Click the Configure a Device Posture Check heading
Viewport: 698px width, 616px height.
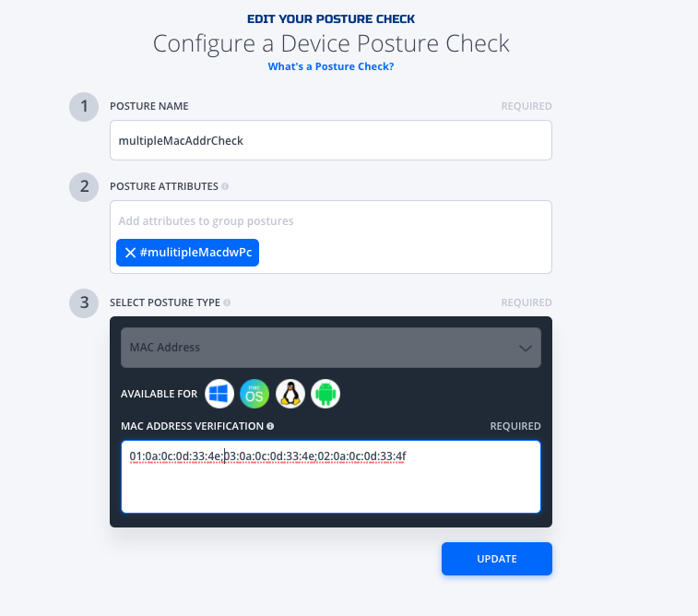(x=331, y=43)
